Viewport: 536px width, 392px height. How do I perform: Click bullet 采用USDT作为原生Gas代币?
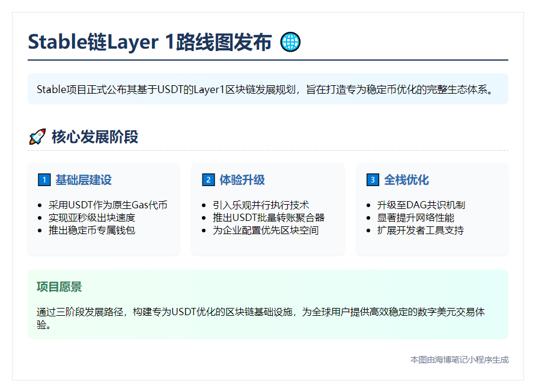point(108,205)
